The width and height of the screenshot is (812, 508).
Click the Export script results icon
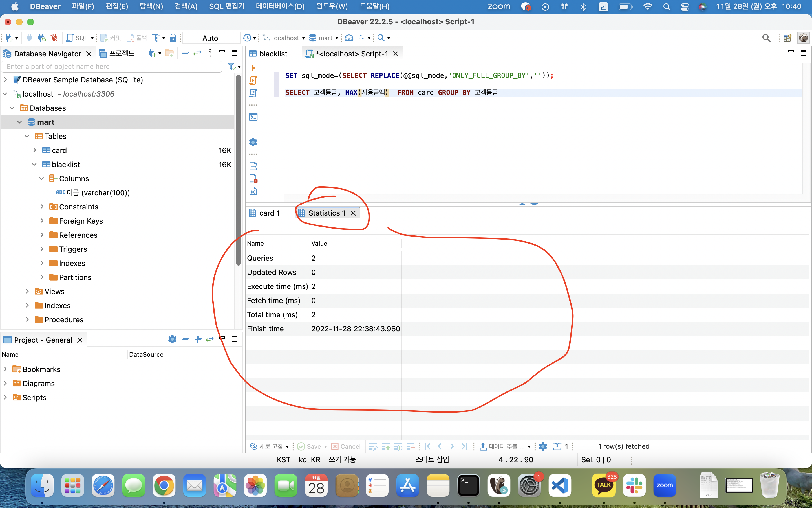point(253,166)
